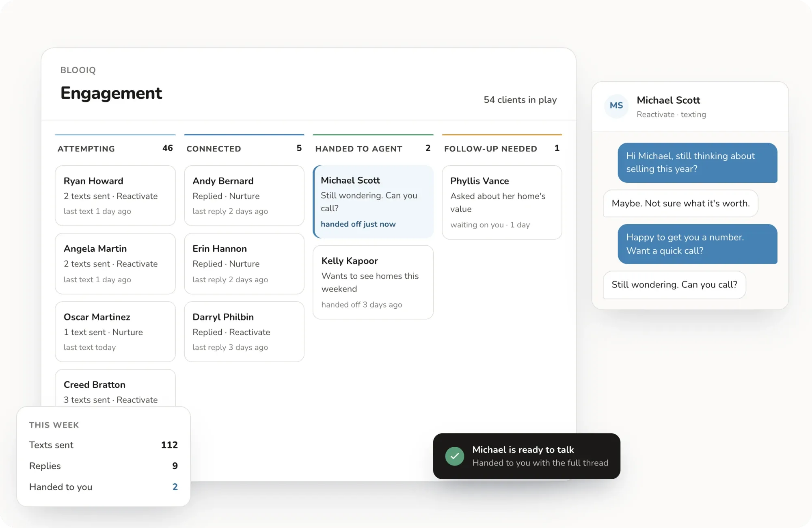Click the ATTEMPTING column header
This screenshot has width=812, height=528.
86,149
